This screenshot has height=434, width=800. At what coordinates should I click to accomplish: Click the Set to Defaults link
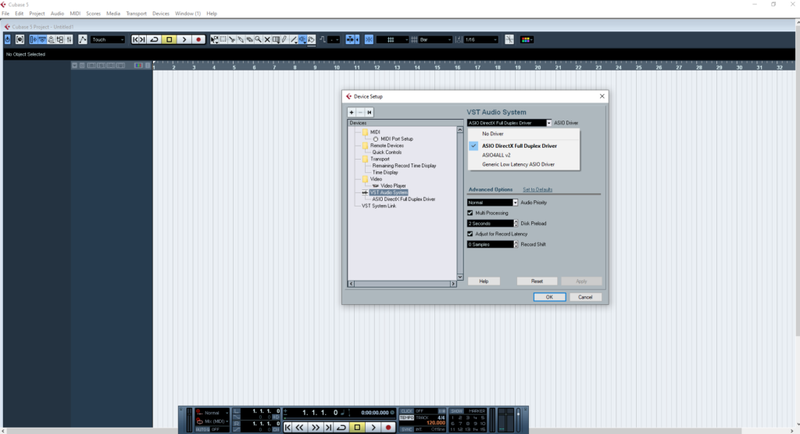[537, 190]
